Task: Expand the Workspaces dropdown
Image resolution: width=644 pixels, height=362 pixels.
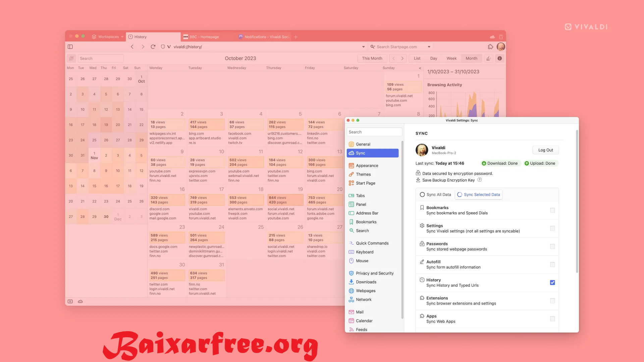Action: pyautogui.click(x=108, y=37)
